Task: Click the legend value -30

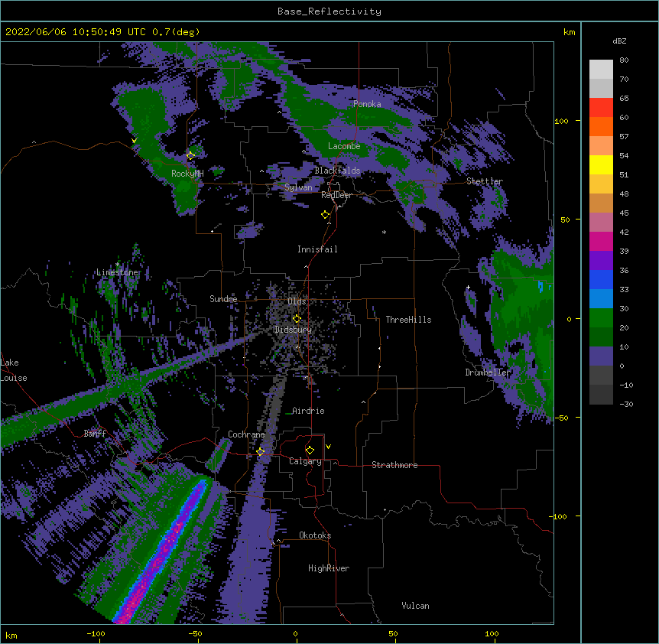Action: coord(626,404)
